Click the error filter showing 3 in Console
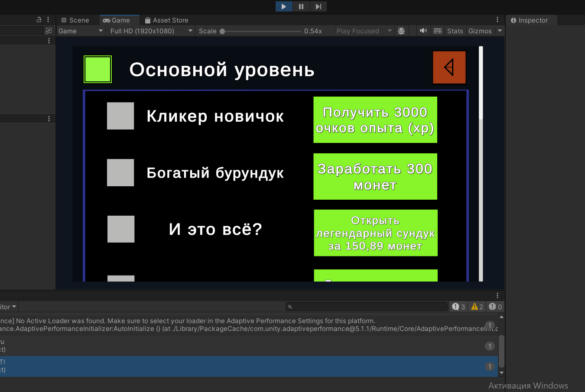Viewport: 585px width, 392px height. (458, 306)
